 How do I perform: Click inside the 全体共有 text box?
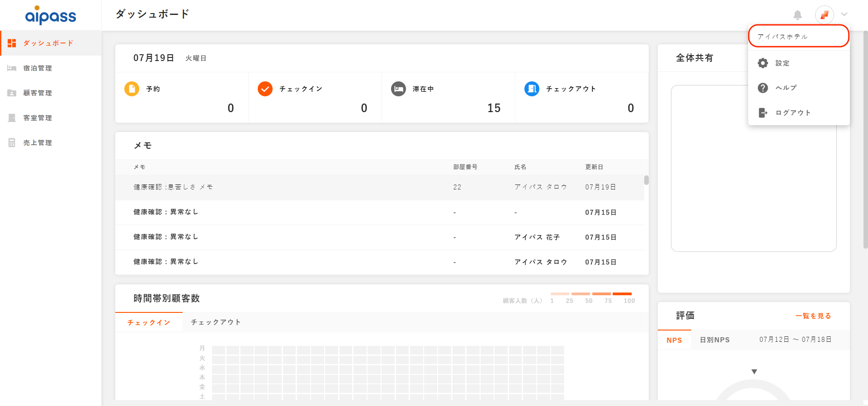[x=754, y=168]
